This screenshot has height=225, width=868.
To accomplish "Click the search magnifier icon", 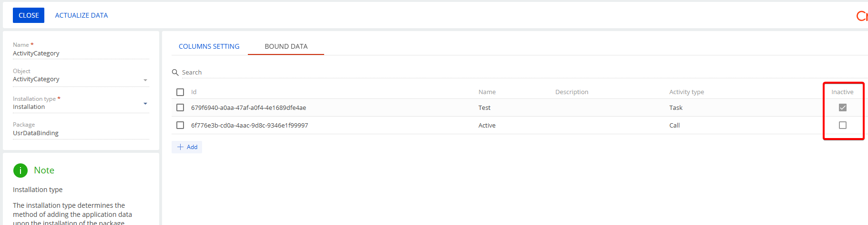I will tap(175, 73).
